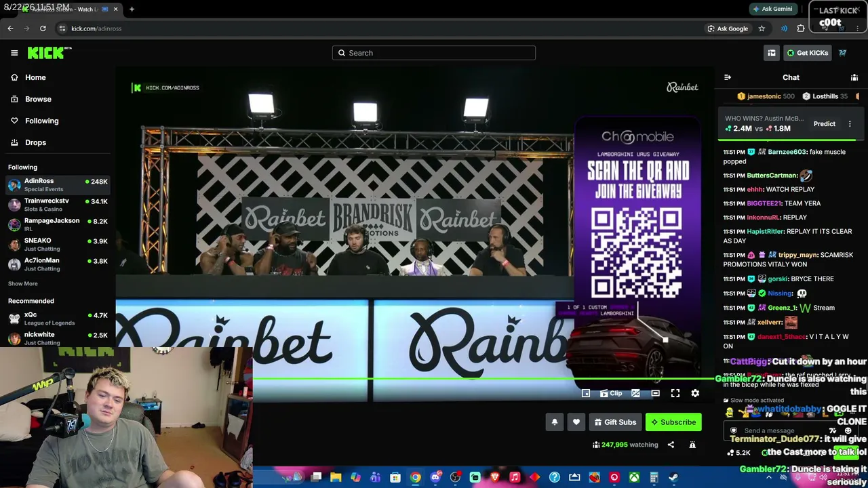Image resolution: width=868 pixels, height=488 pixels.
Task: Enter fullscreen on the stream player
Action: (675, 393)
